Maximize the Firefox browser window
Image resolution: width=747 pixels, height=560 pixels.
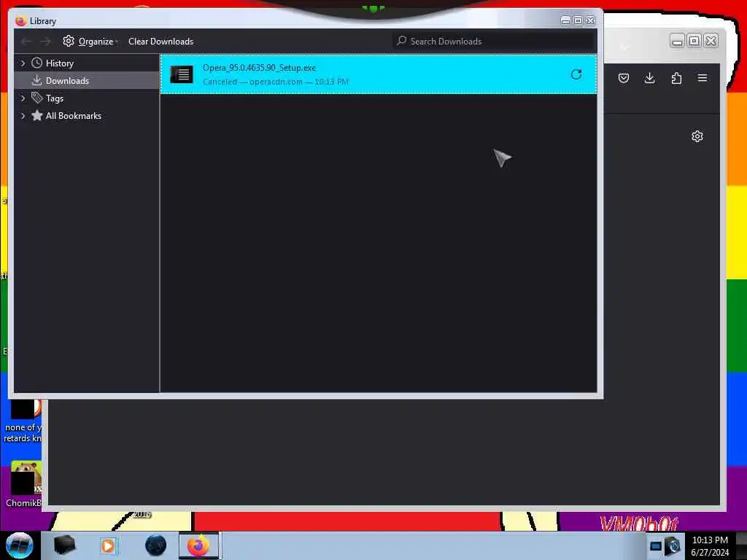694,42
